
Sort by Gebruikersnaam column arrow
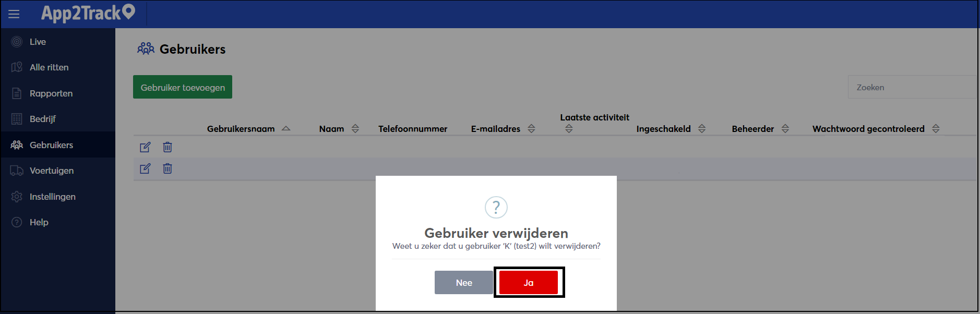(x=286, y=128)
